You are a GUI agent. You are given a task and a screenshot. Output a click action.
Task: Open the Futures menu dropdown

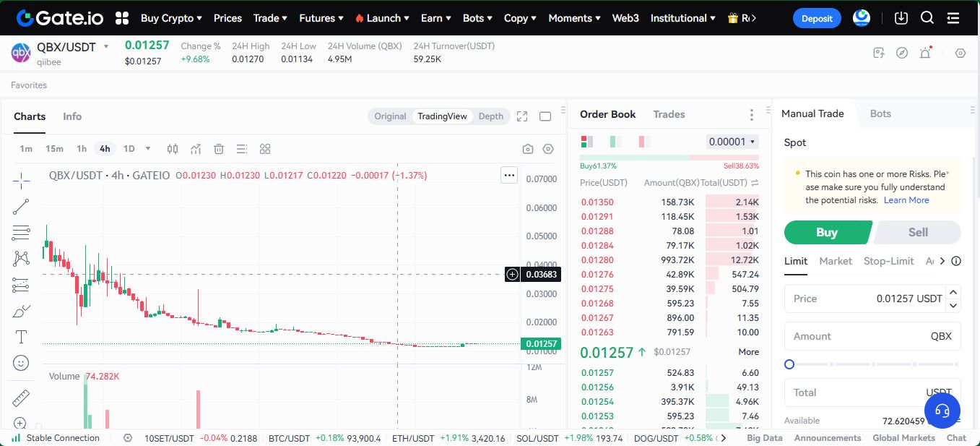(x=321, y=18)
